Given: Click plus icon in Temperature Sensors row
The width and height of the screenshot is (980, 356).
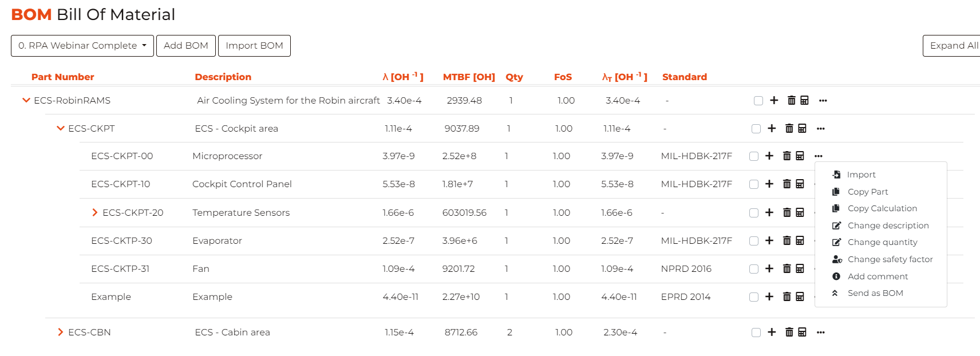Looking at the screenshot, I should click(x=769, y=213).
